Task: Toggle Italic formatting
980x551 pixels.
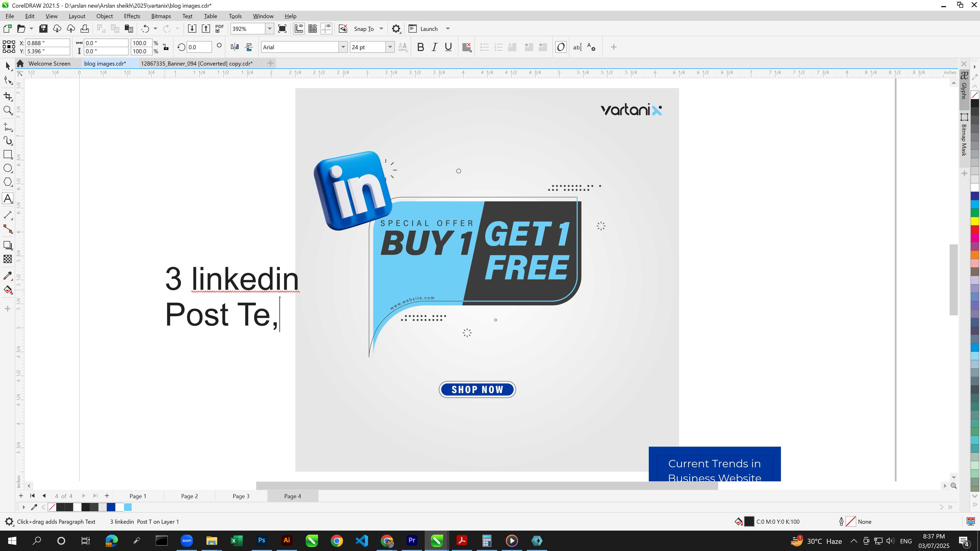Action: click(x=434, y=47)
